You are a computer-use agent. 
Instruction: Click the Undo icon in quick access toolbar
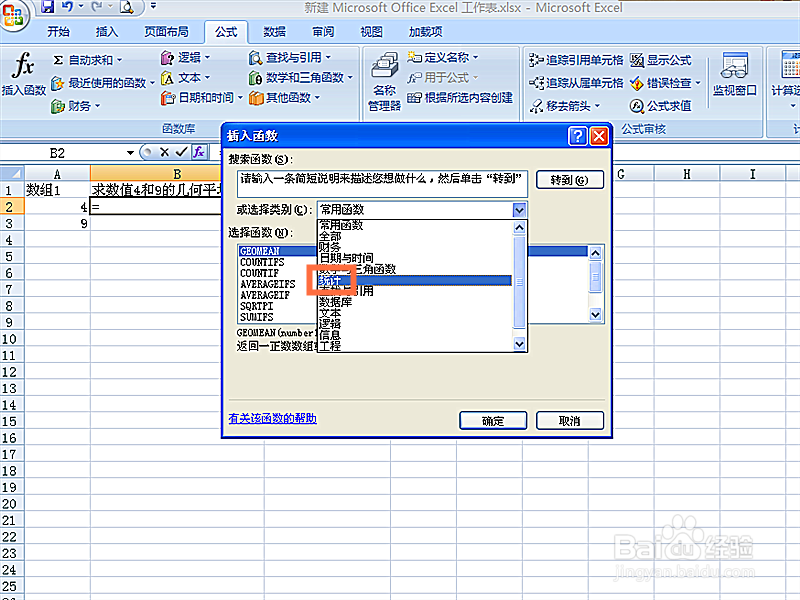(67, 7)
